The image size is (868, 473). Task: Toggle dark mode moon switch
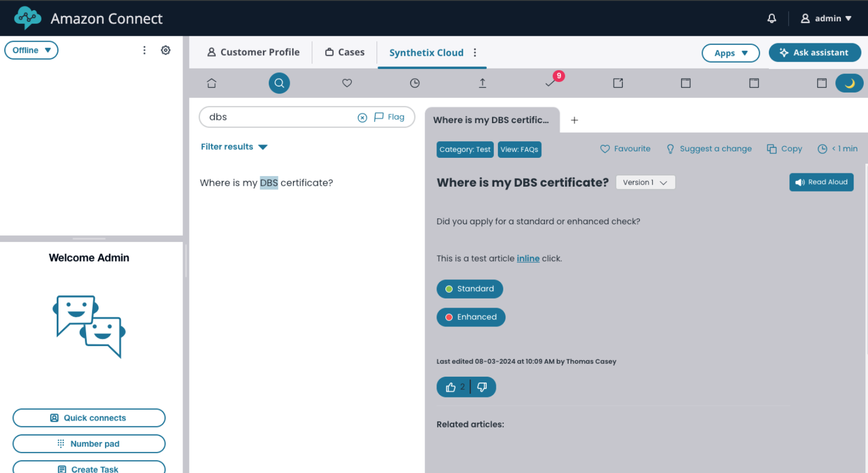pyautogui.click(x=849, y=83)
